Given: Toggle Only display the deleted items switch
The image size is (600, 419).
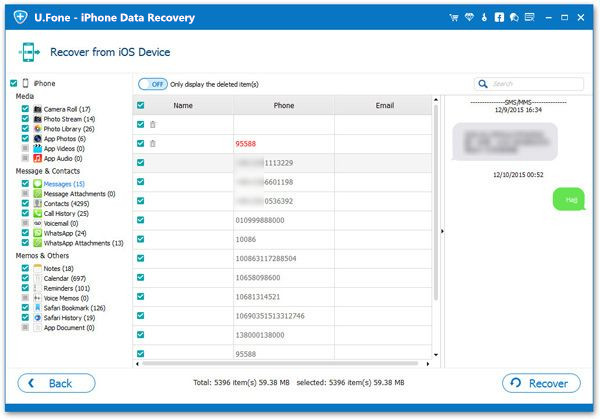Looking at the screenshot, I should point(153,84).
